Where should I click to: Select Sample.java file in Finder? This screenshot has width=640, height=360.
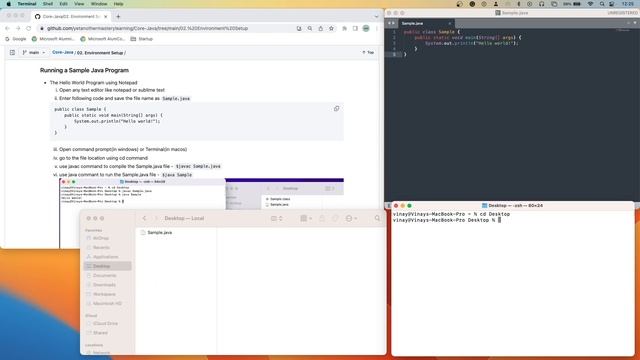click(x=156, y=232)
